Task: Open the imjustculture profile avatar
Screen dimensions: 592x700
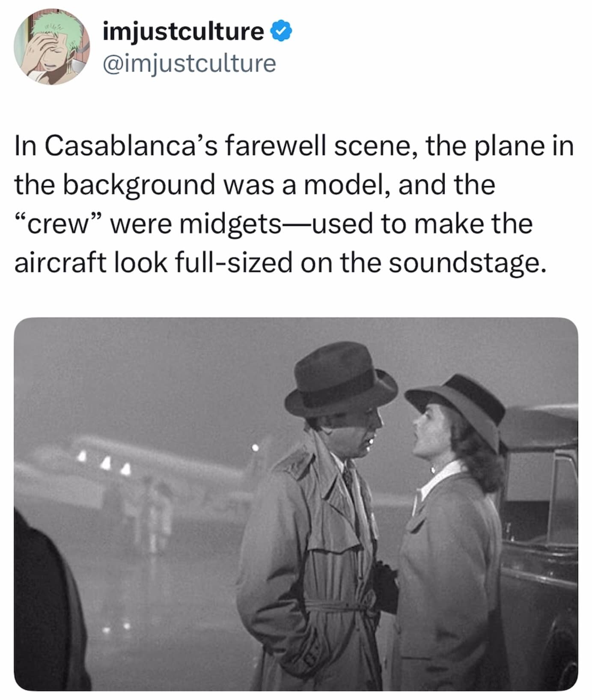Action: (51, 46)
